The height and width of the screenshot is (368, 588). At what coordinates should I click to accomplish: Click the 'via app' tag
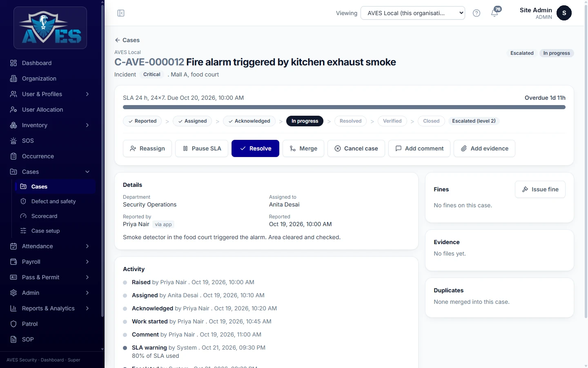coord(163,224)
